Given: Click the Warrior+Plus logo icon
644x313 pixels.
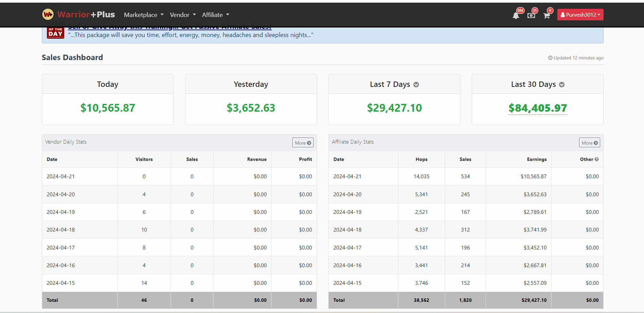Looking at the screenshot, I should pyautogui.click(x=48, y=15).
